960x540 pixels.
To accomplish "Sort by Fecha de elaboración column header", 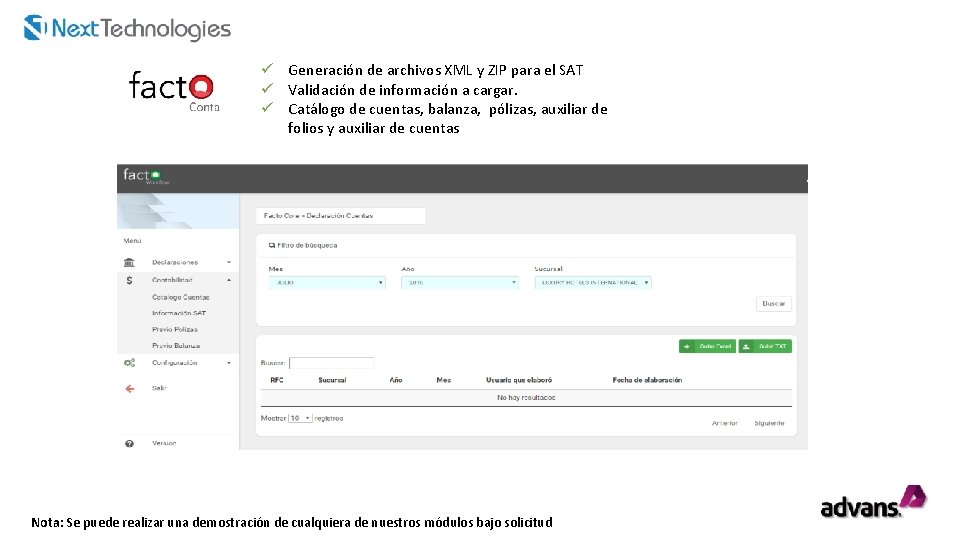I will tap(647, 380).
